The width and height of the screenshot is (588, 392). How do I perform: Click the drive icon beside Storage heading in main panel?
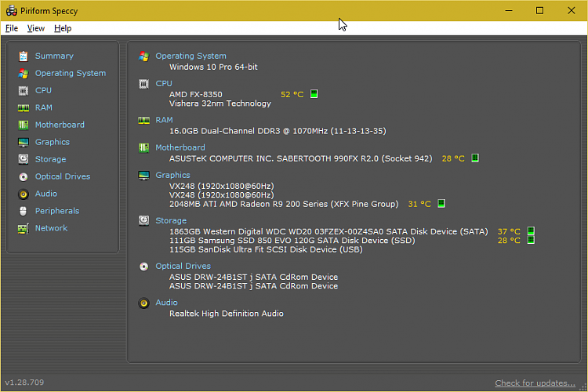click(143, 220)
